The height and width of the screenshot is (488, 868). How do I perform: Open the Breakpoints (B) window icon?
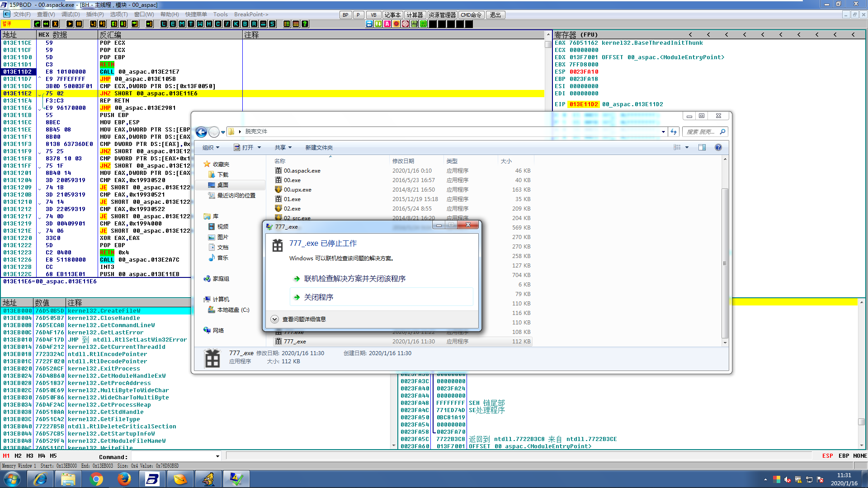pos(245,24)
